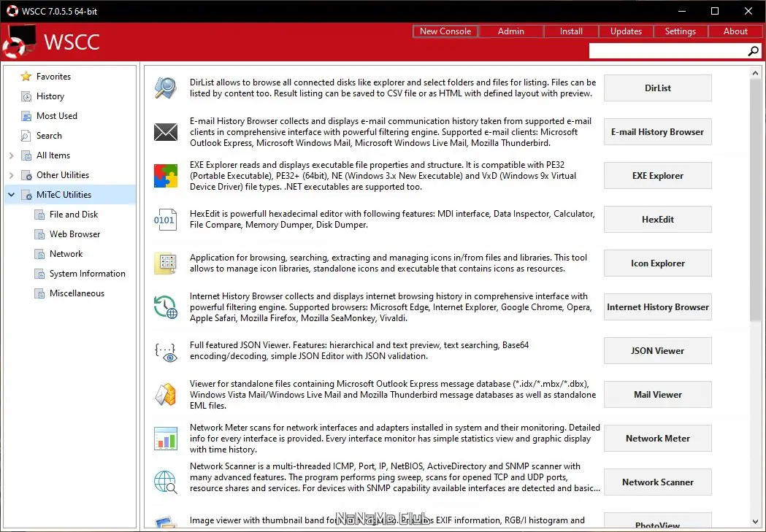
Task: Launch the Network Meter button
Action: point(657,439)
